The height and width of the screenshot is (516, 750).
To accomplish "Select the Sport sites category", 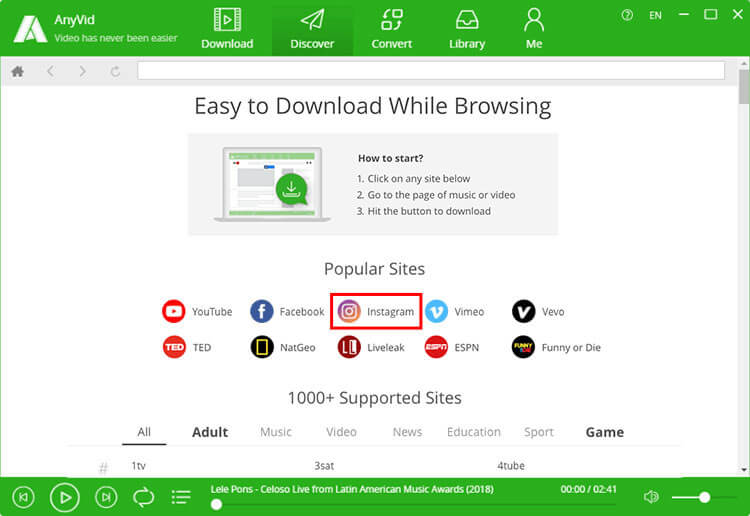I will pos(539,432).
